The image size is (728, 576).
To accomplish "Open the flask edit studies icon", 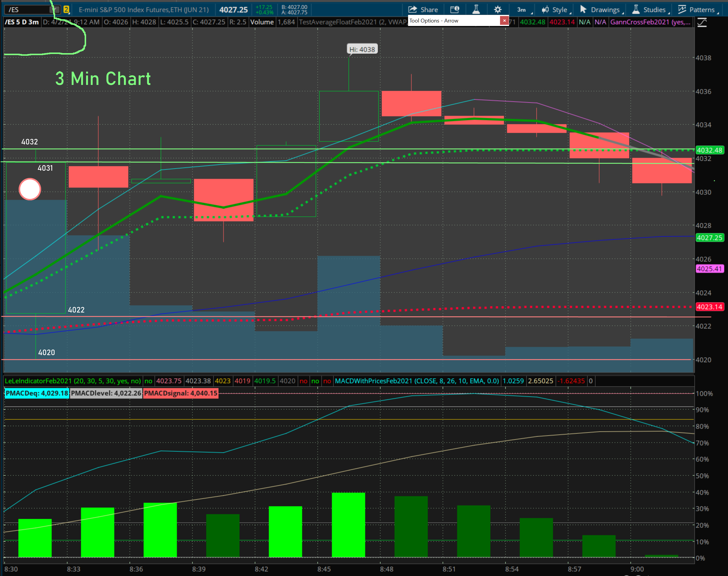I will tap(476, 9).
